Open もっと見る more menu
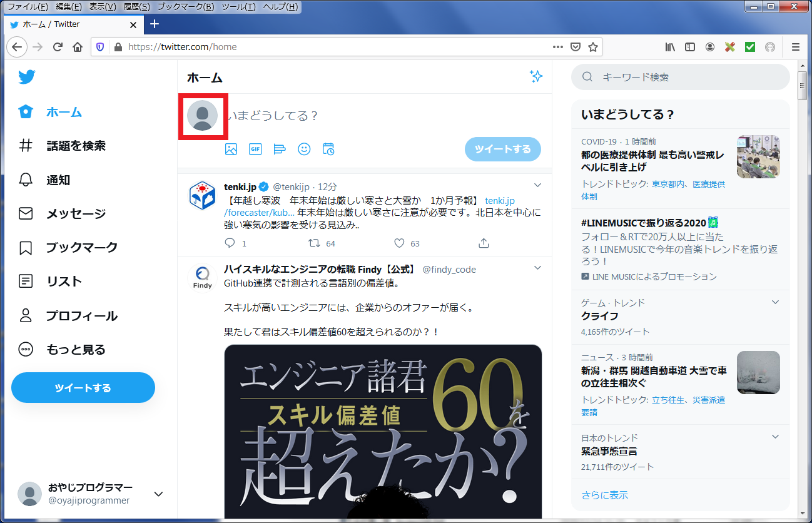Screen dimensions: 812x523 tap(62, 350)
